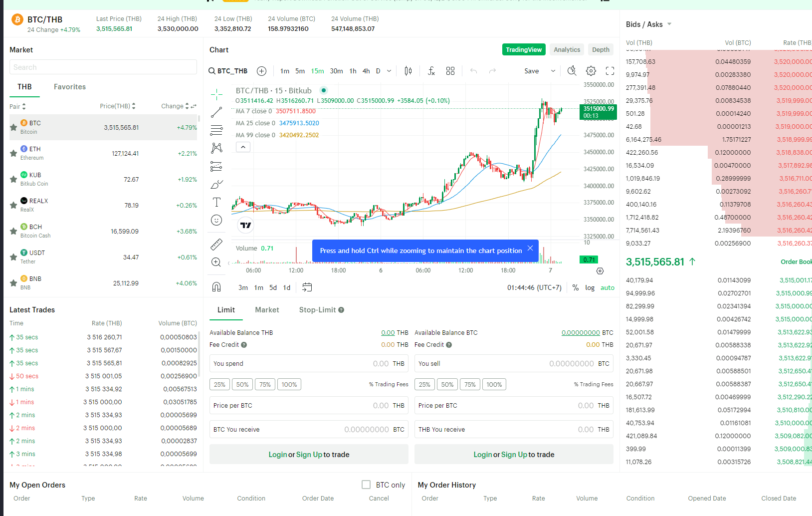Toggle log scale on the chart
Viewport: 812px width, 516px height.
590,287
